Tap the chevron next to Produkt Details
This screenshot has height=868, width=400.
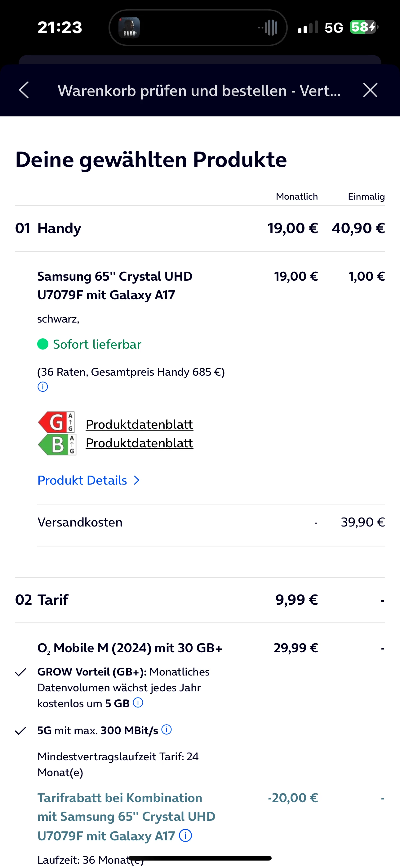coord(136,480)
